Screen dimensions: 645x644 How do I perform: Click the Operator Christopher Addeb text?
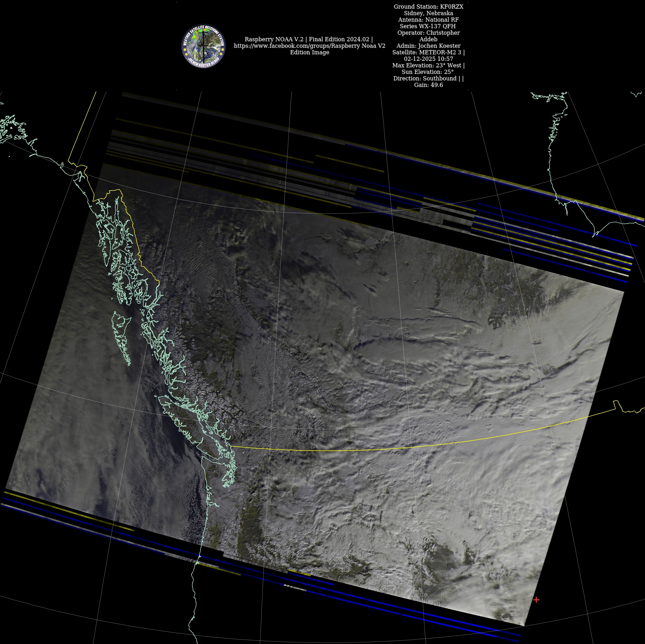[x=428, y=33]
